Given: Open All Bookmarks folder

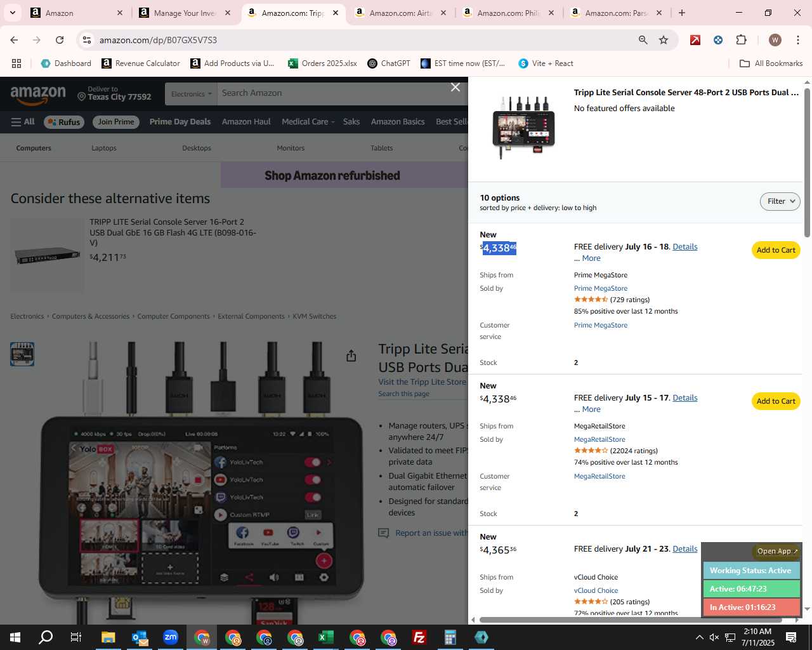Looking at the screenshot, I should (771, 63).
